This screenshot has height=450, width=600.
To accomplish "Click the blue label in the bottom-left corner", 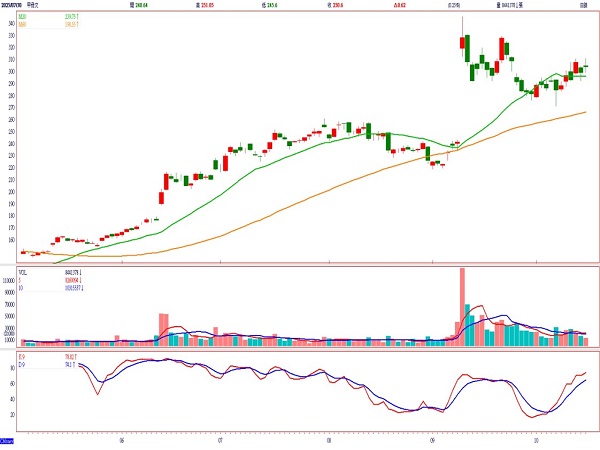I will 7,440.
